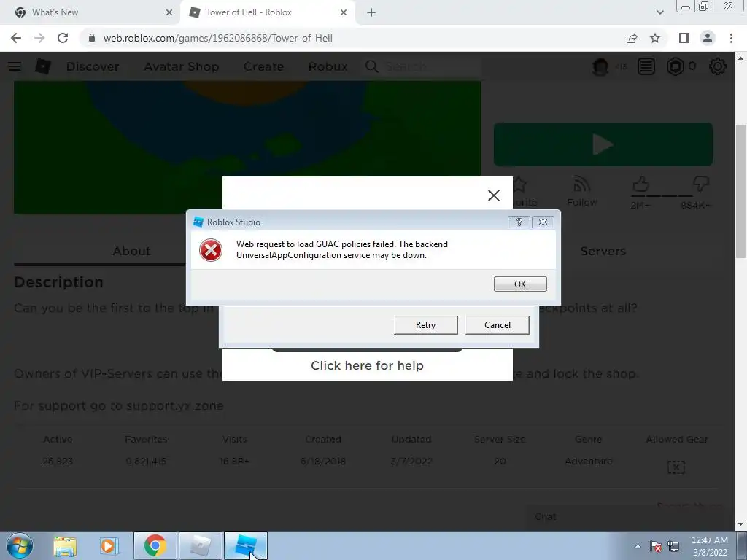Open the Robux menu item
The image size is (747, 560).
[x=328, y=66]
